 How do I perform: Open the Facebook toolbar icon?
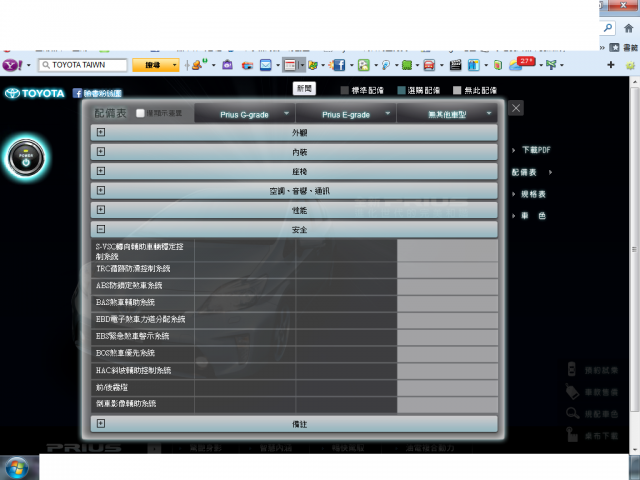pos(339,65)
